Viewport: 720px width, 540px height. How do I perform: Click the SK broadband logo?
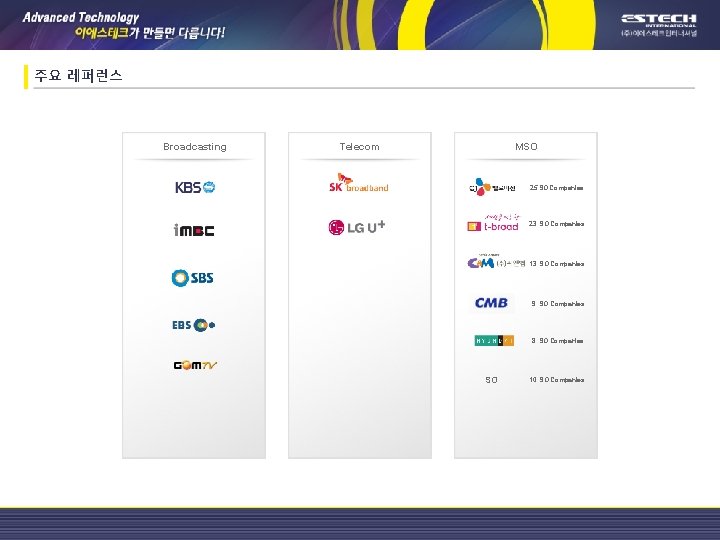[359, 183]
